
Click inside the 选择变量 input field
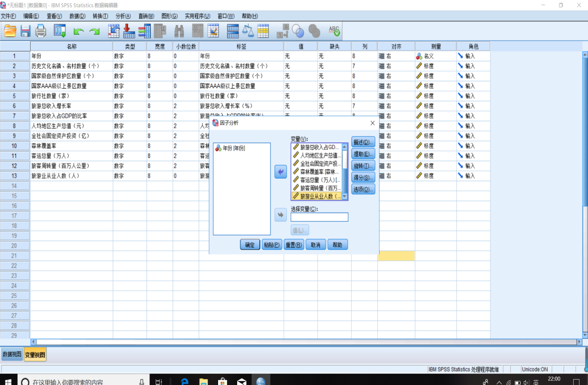(x=319, y=217)
